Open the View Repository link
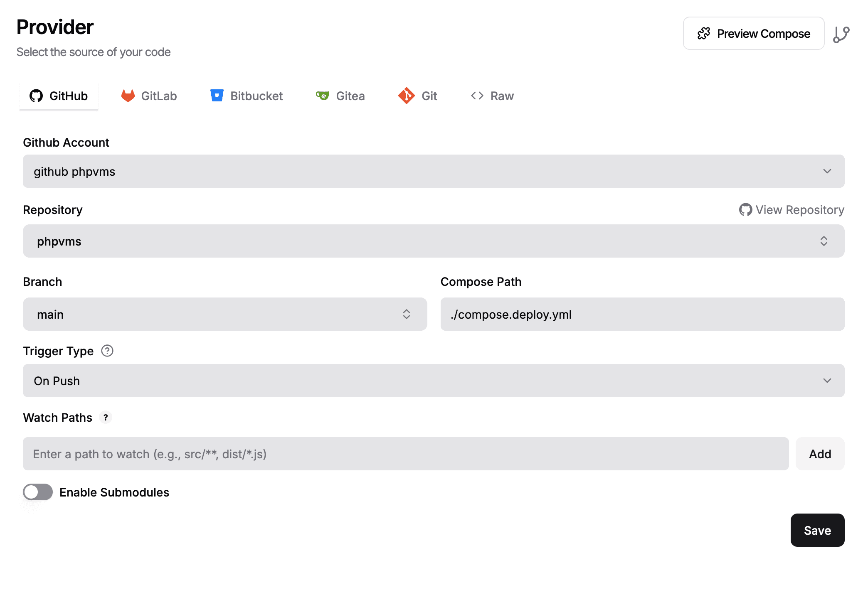This screenshot has height=590, width=868. (792, 210)
